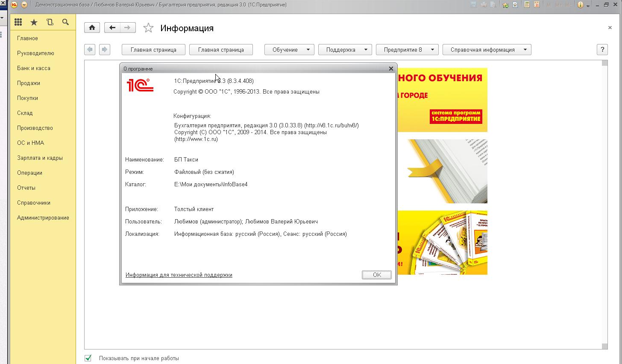
Task: Click the text Бухгалтерия предприятия, редакция 3.0 (3.0.33.8)
Action: (x=238, y=125)
